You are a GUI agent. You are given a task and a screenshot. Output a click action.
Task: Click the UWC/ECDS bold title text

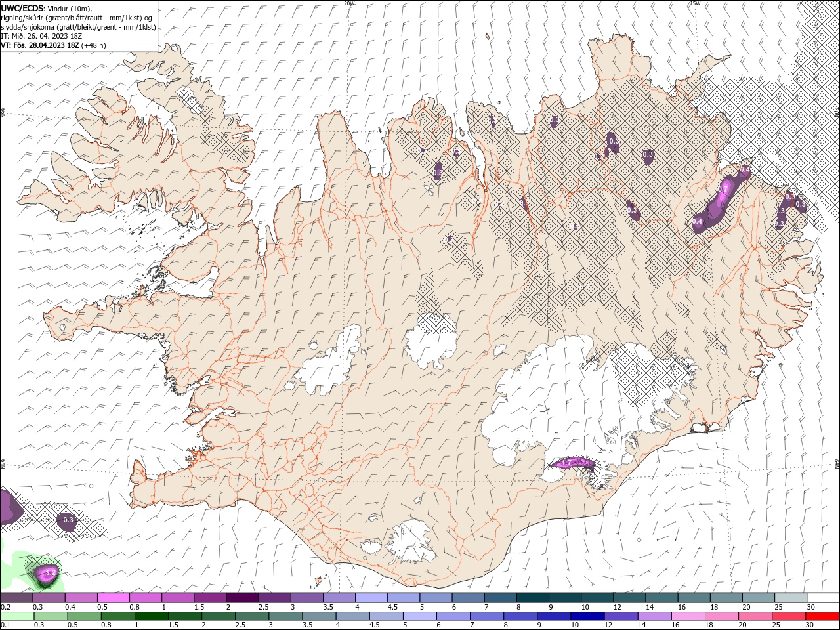click(x=22, y=8)
